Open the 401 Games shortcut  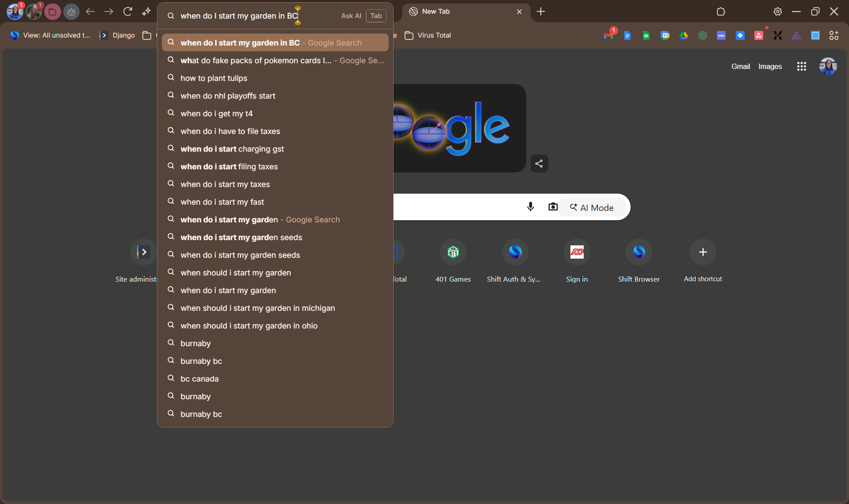(x=453, y=262)
